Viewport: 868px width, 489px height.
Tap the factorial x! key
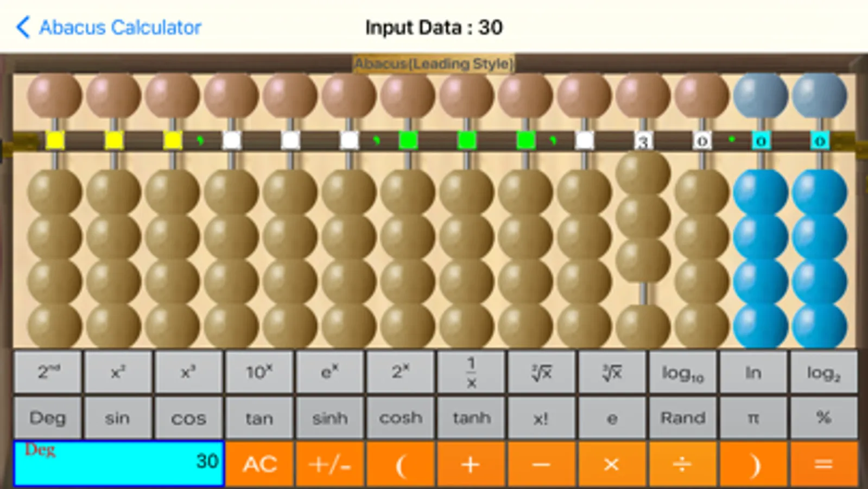tap(542, 418)
